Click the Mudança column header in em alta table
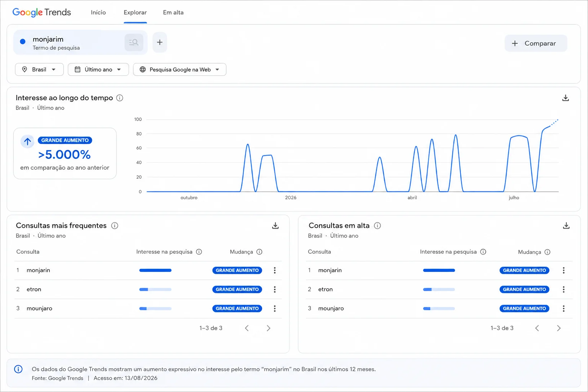Image resolution: width=588 pixels, height=392 pixels. 529,252
